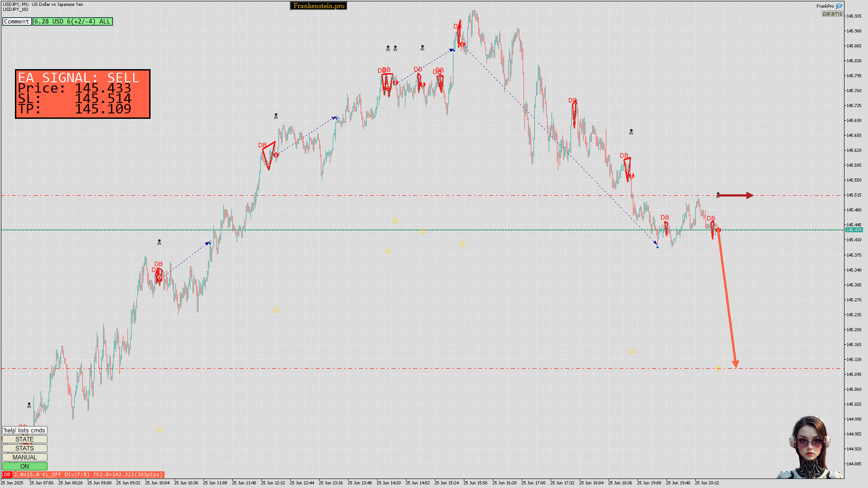The width and height of the screenshot is (868, 488).
Task: Click the Frankenstein.pro title label
Action: click(x=318, y=6)
